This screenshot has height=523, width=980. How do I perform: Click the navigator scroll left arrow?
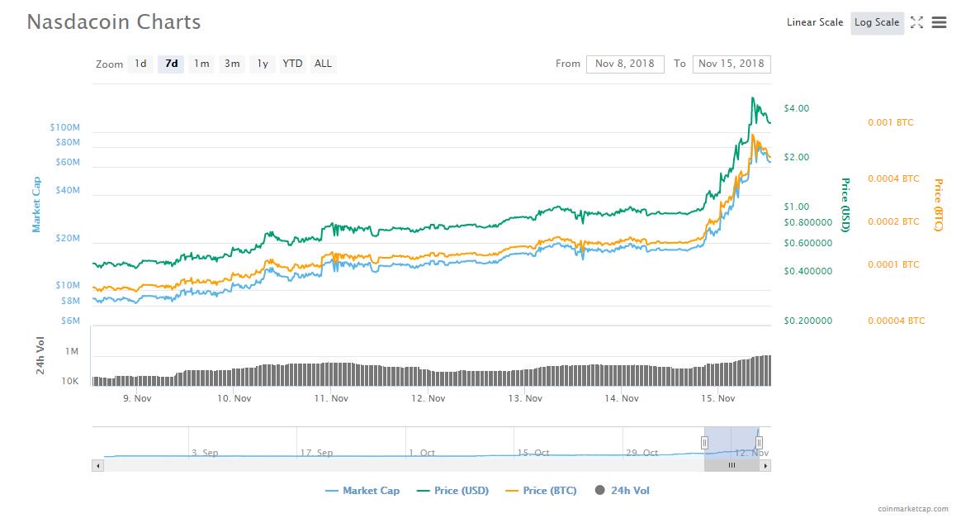tap(97, 465)
